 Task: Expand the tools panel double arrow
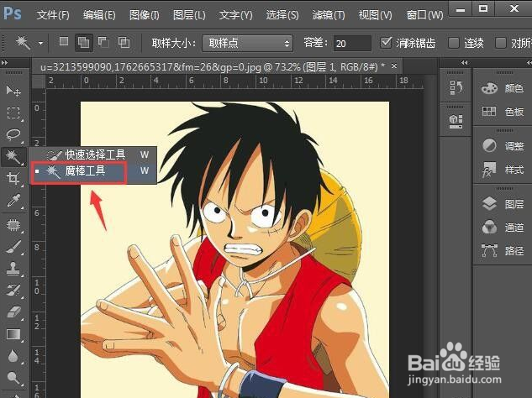pos(5,63)
